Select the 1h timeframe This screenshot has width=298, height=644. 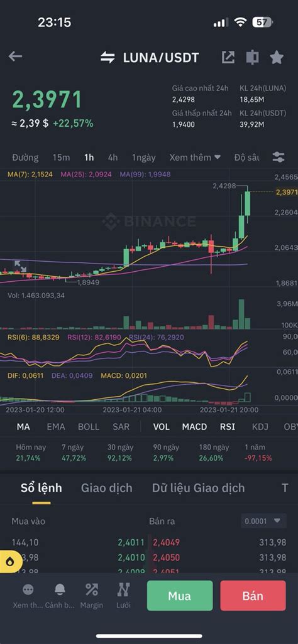coord(89,158)
